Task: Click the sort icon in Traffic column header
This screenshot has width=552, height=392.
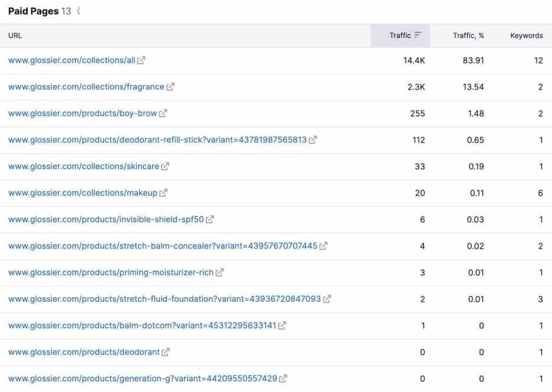Action: pos(418,35)
